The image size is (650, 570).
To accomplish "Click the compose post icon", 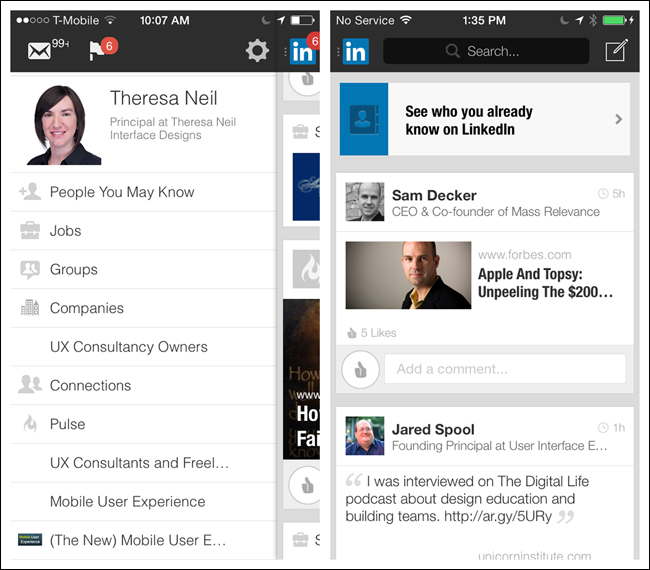I will pyautogui.click(x=616, y=51).
